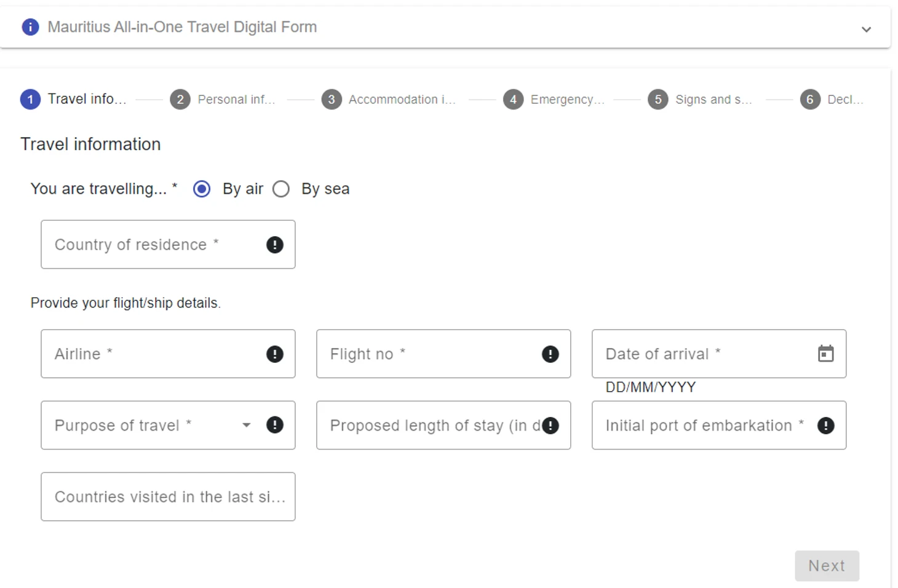Click the alert icon in Country of residence

click(x=275, y=245)
